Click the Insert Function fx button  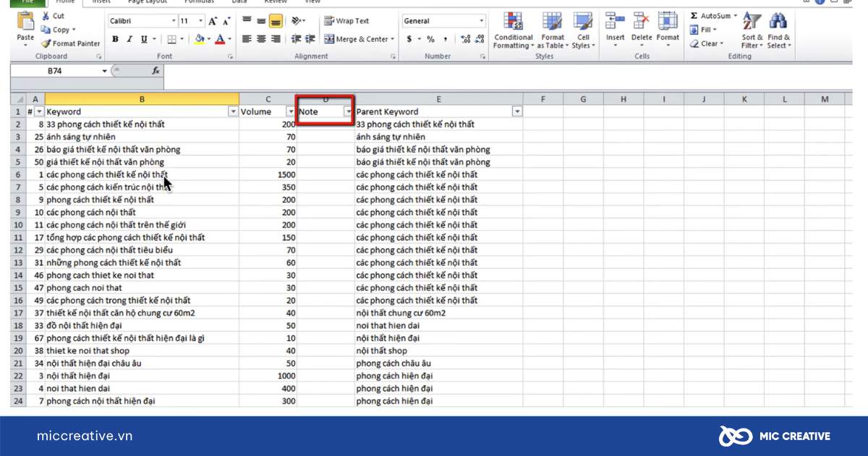(156, 71)
